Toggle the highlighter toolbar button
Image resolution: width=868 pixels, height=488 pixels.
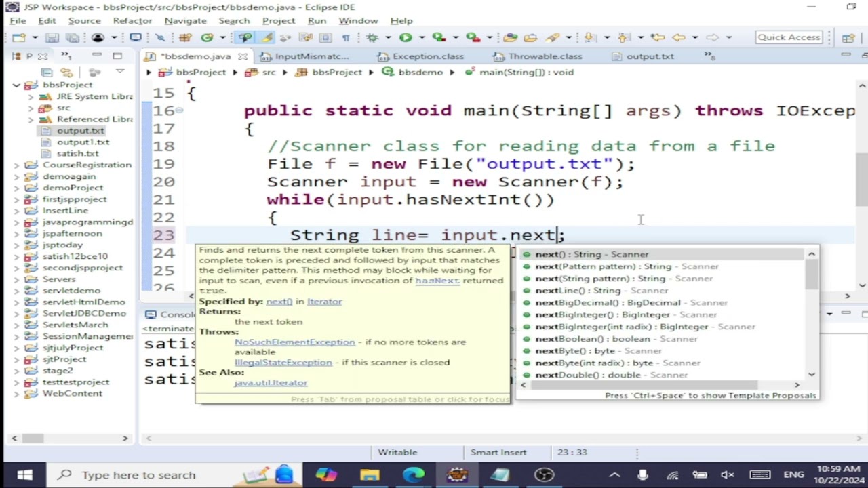tap(267, 38)
